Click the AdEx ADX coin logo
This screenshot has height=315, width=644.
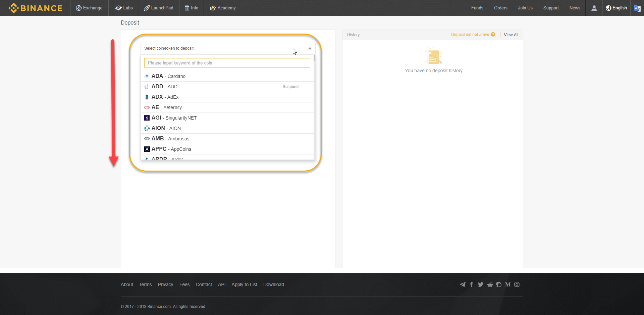(147, 97)
